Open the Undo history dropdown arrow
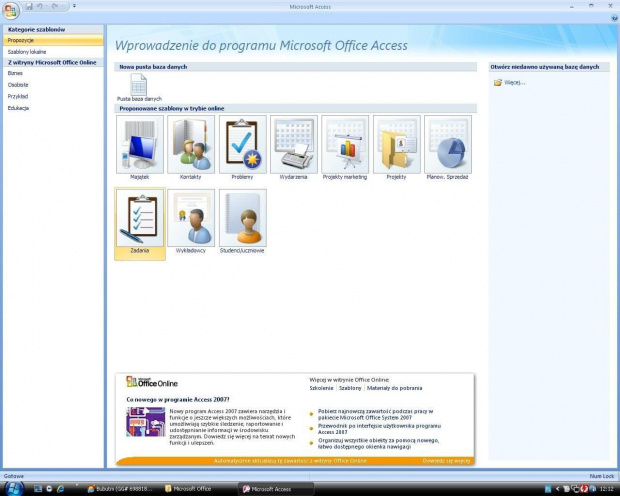The image size is (620, 496). (46, 6)
